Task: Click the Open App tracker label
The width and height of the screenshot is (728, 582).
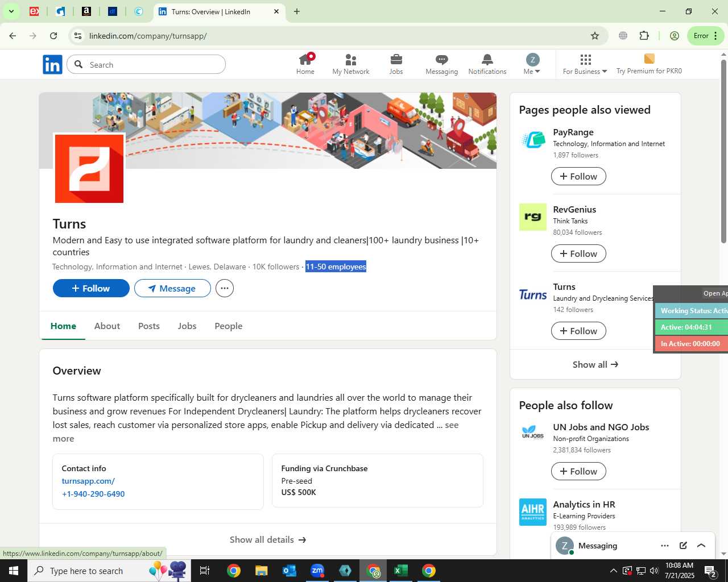Action: click(x=714, y=293)
